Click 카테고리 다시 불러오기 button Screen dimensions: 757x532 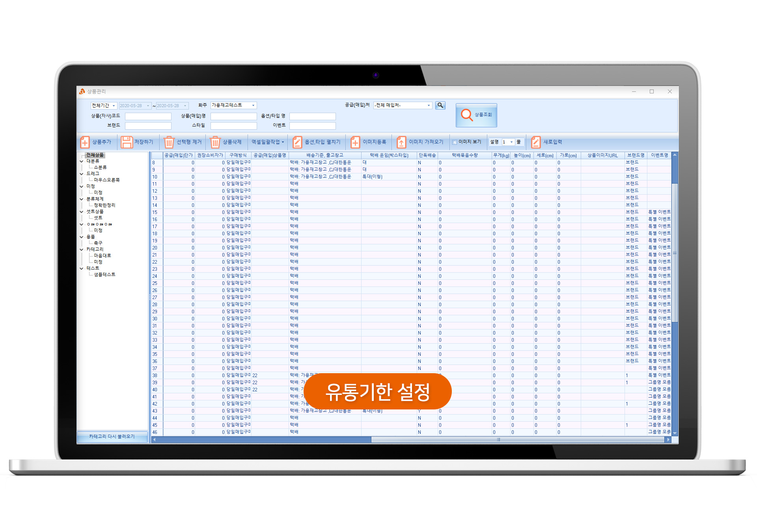(x=112, y=437)
